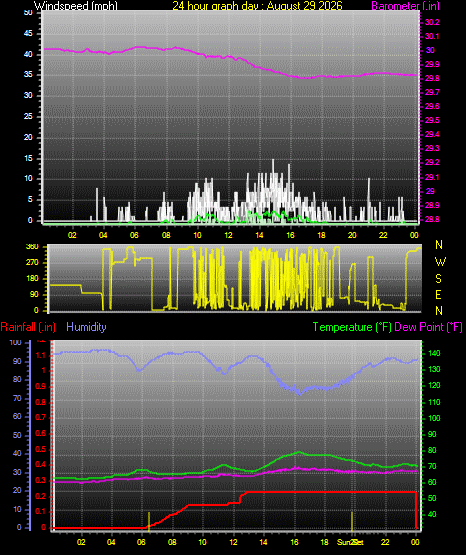Image resolution: width=466 pixels, height=555 pixels.
Task: Click the "Barometer (.in)" axis title
Action: pyautogui.click(x=405, y=6)
